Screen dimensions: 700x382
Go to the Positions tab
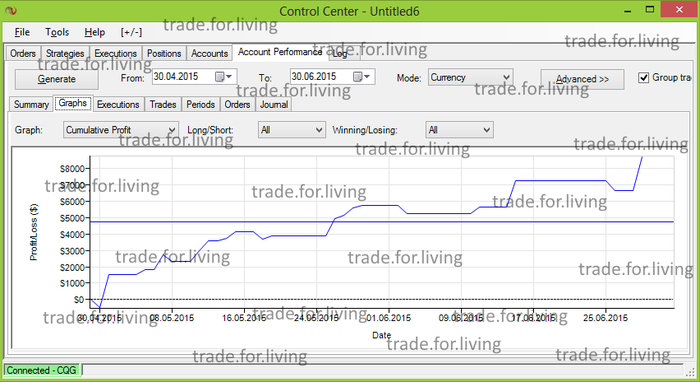pos(164,54)
